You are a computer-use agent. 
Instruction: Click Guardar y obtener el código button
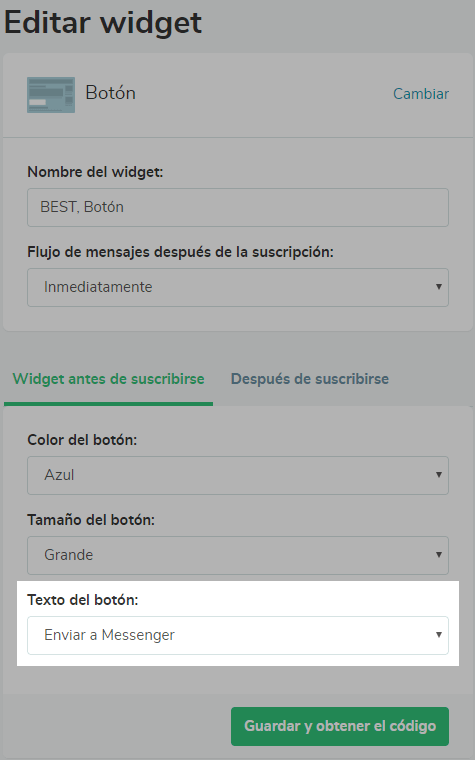point(340,726)
